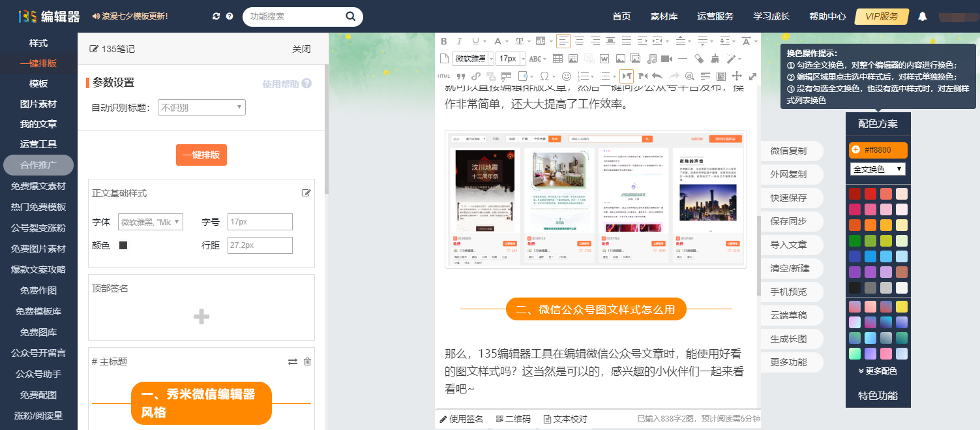980x430 pixels.
Task: Toggle underline formatting
Action: coord(475,41)
